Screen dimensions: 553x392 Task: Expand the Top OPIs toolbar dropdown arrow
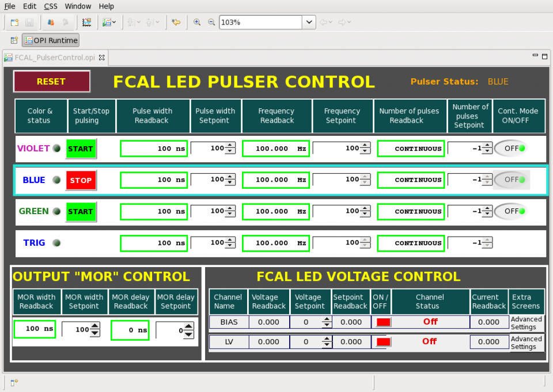(114, 22)
